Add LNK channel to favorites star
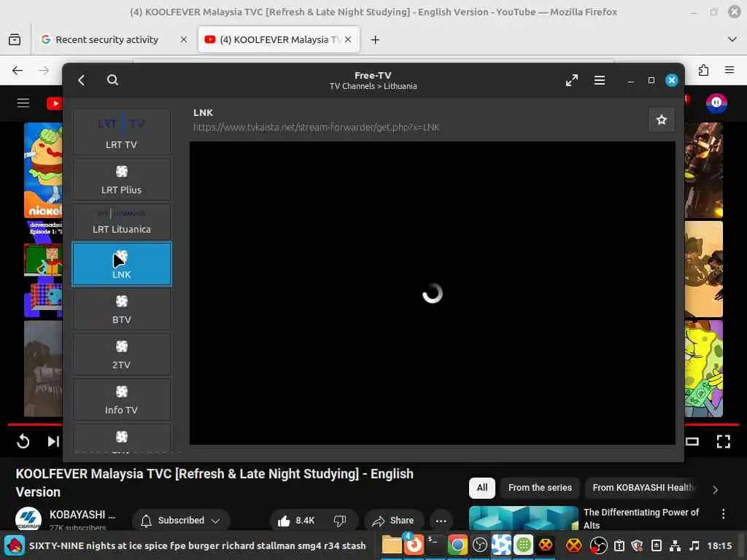Image resolution: width=747 pixels, height=560 pixels. (x=661, y=120)
